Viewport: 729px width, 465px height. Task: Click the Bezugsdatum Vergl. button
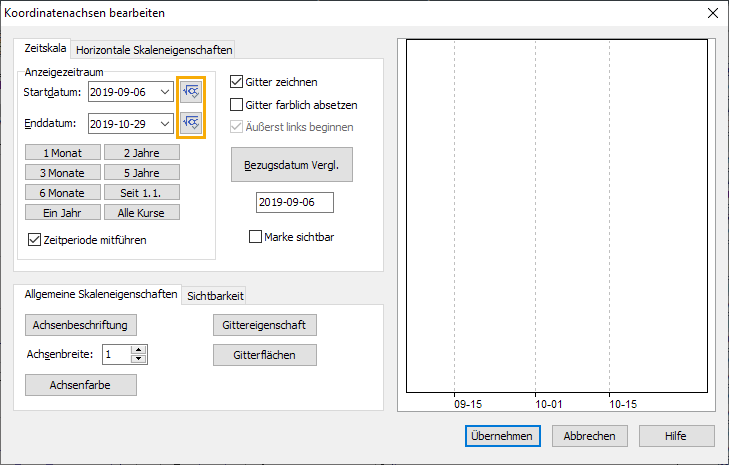(x=292, y=165)
